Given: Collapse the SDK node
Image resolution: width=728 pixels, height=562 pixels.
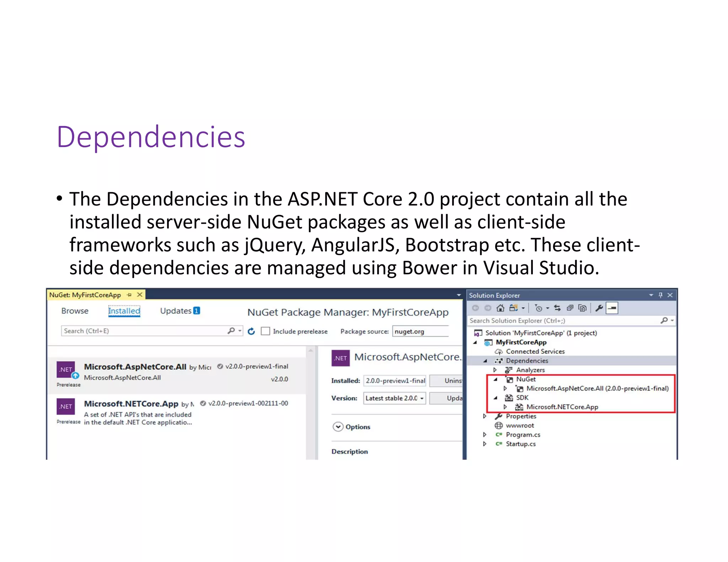Looking at the screenshot, I should tap(496, 398).
